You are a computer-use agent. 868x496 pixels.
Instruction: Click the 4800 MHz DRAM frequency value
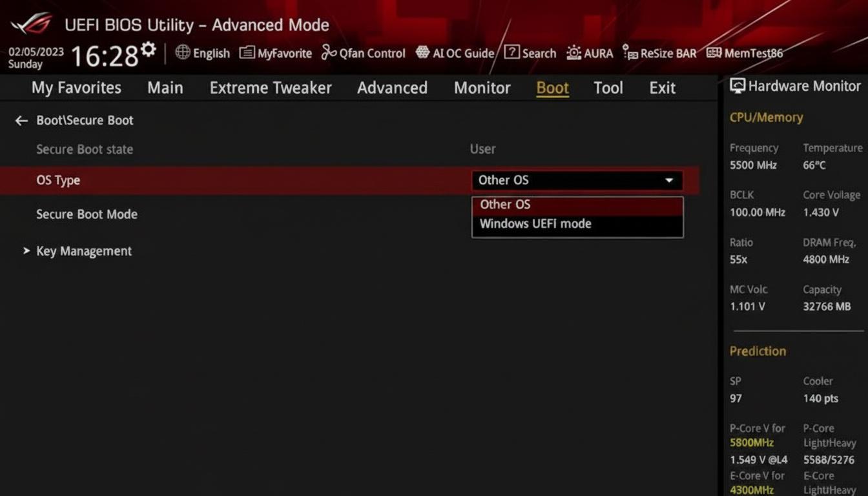click(826, 260)
